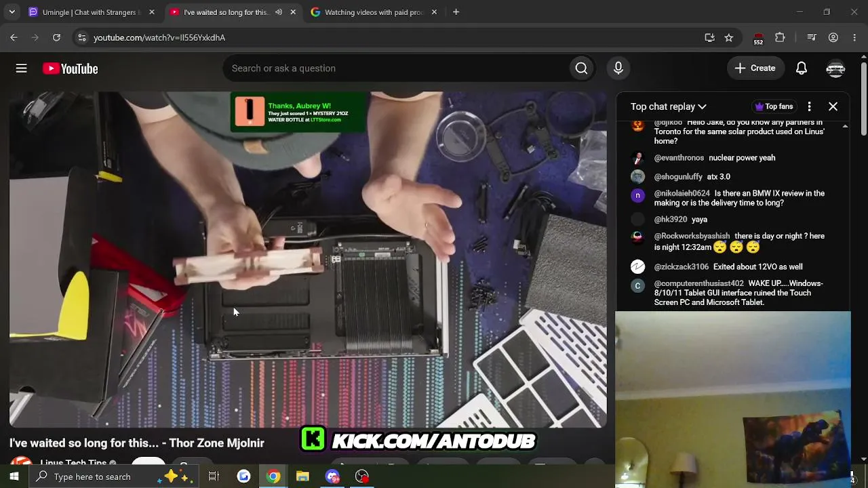
Task: Click @nikolaieh0624 avatar in chat
Action: [637, 196]
